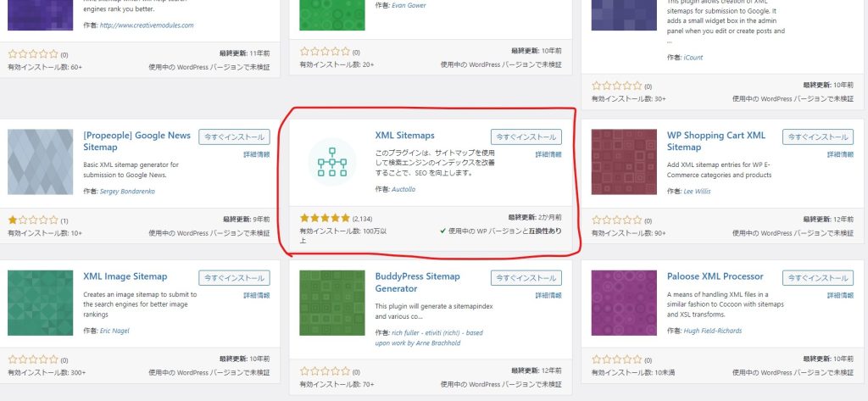Viewport: 868px width, 401px height.
Task: Install the XML Image Sitemap plugin
Action: click(234, 277)
